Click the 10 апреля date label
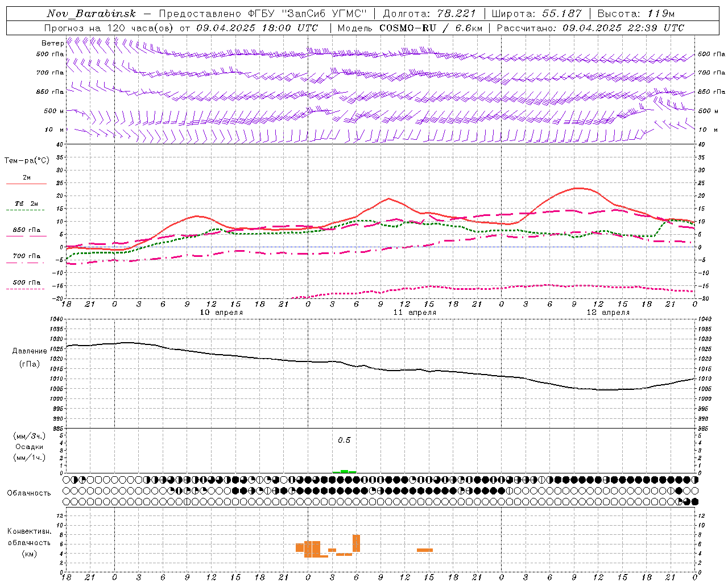The width and height of the screenshot is (728, 582). click(221, 313)
